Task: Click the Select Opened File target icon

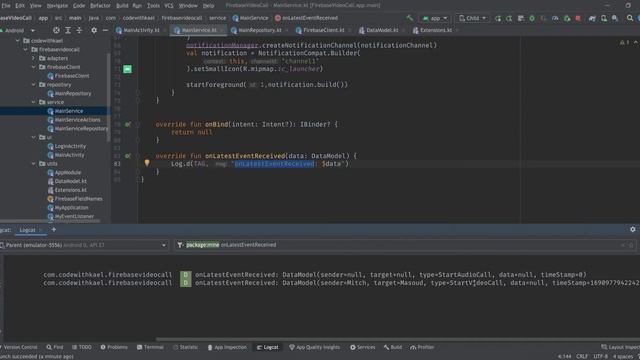Action: pos(56,30)
